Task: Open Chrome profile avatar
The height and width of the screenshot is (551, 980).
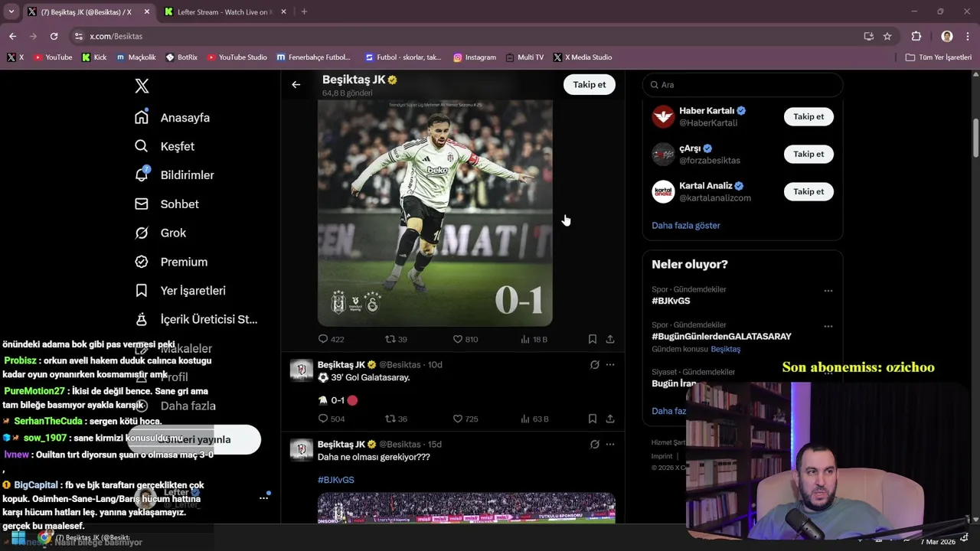Action: [x=947, y=36]
